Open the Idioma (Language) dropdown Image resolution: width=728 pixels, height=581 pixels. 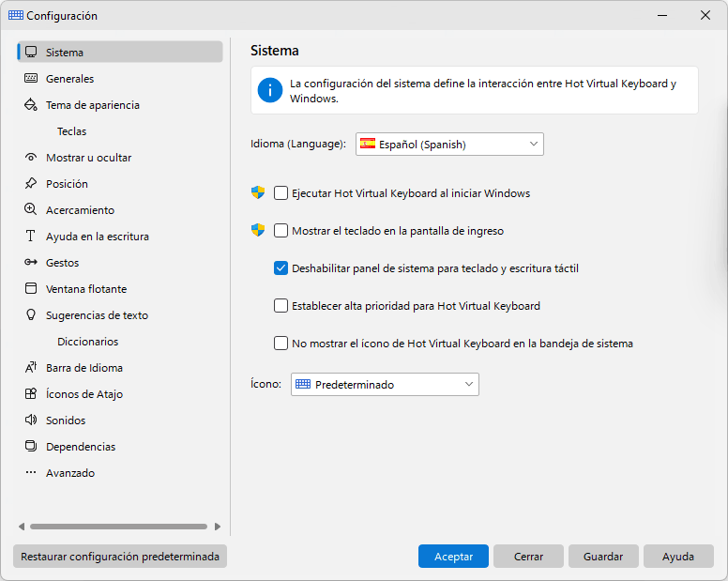point(449,144)
